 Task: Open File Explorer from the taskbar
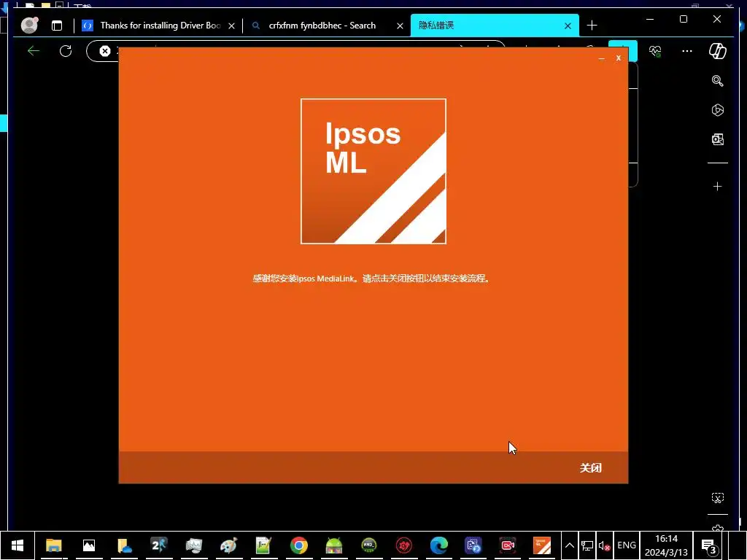pyautogui.click(x=54, y=545)
